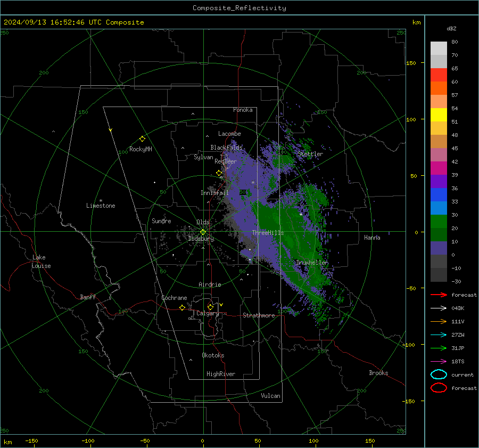Select the lightest gray 80 dBZ swatch

click(x=439, y=48)
